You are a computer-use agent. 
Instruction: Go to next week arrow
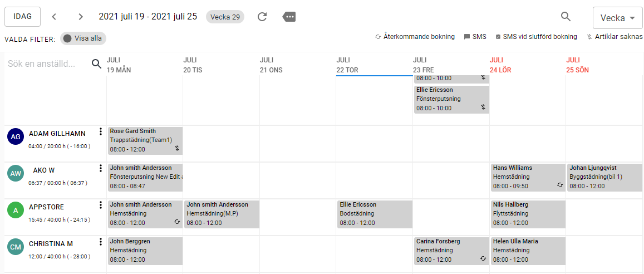click(81, 17)
